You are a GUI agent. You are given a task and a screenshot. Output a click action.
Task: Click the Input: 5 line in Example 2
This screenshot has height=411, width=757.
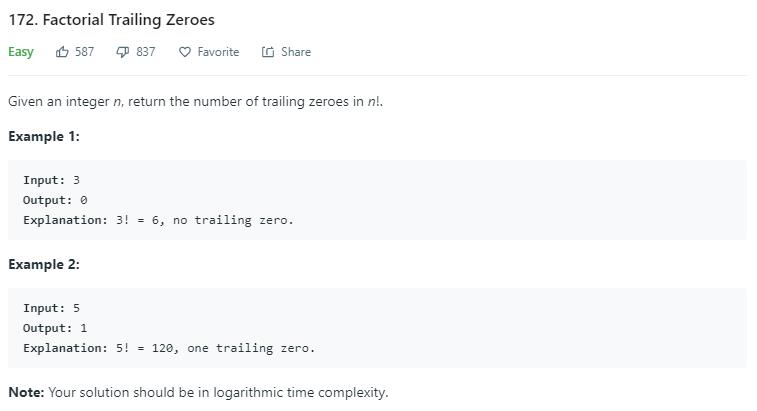tap(52, 308)
